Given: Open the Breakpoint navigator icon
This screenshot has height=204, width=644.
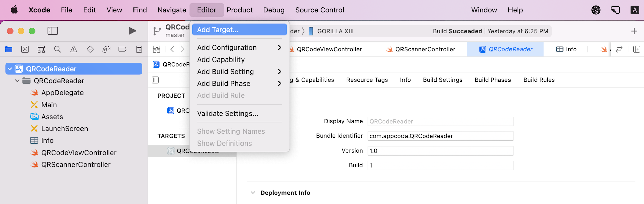Looking at the screenshot, I should coord(122,49).
